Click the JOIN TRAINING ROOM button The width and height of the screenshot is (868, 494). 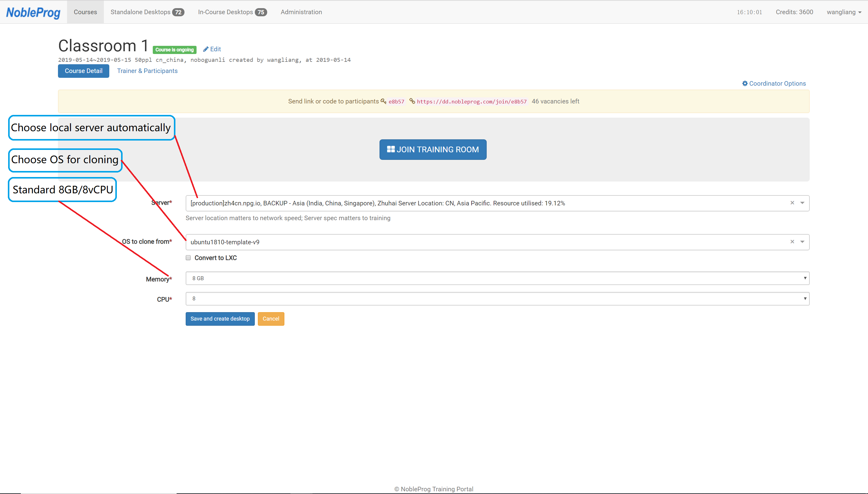[x=433, y=150]
